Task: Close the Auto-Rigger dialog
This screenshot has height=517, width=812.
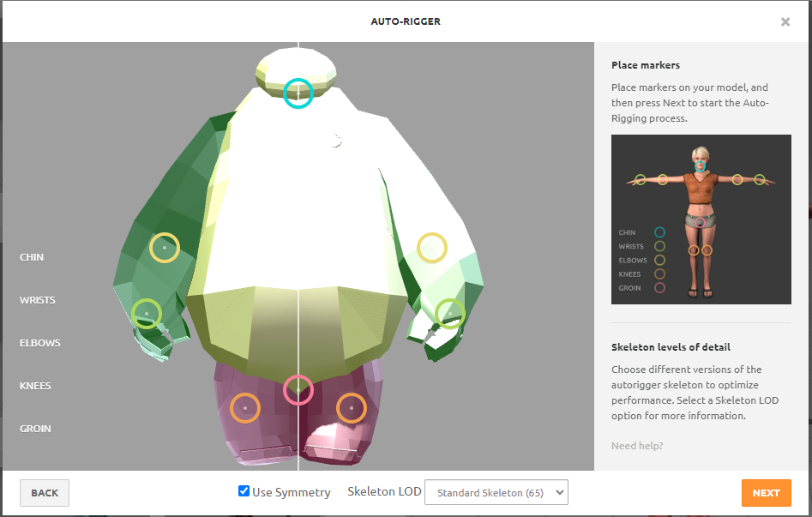Action: [785, 21]
